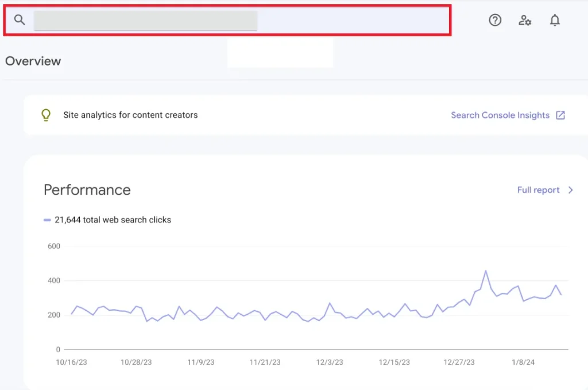Open notifications bell icon
Screen dimensions: 588x390
(x=555, y=20)
